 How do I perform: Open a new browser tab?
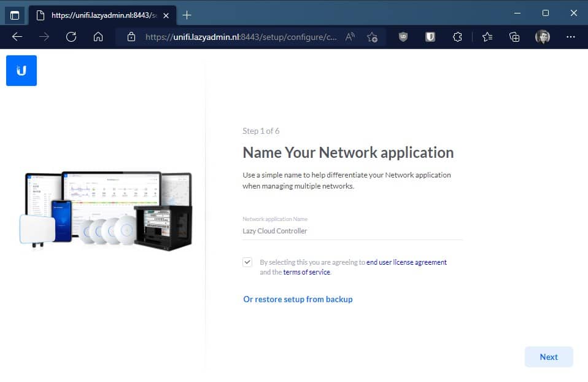pos(187,15)
